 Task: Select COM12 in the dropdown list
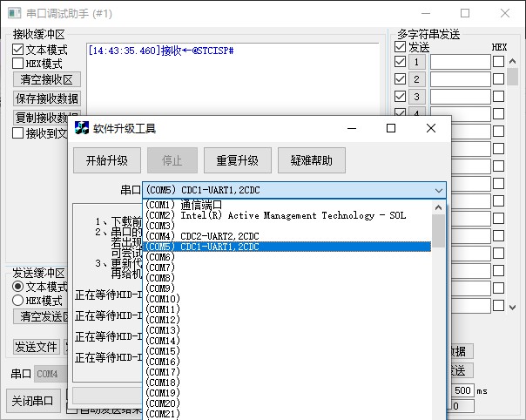point(287,319)
